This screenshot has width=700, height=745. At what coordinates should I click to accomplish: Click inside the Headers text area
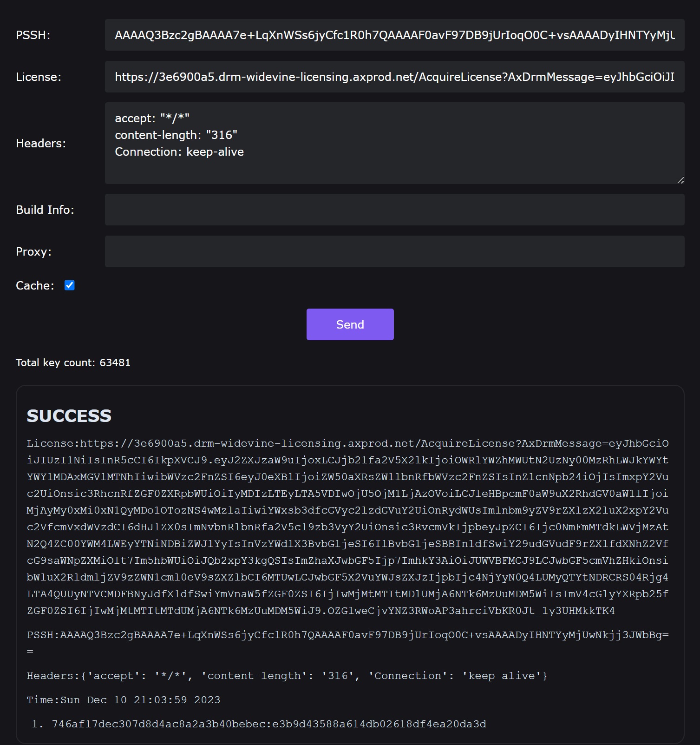pos(394,143)
